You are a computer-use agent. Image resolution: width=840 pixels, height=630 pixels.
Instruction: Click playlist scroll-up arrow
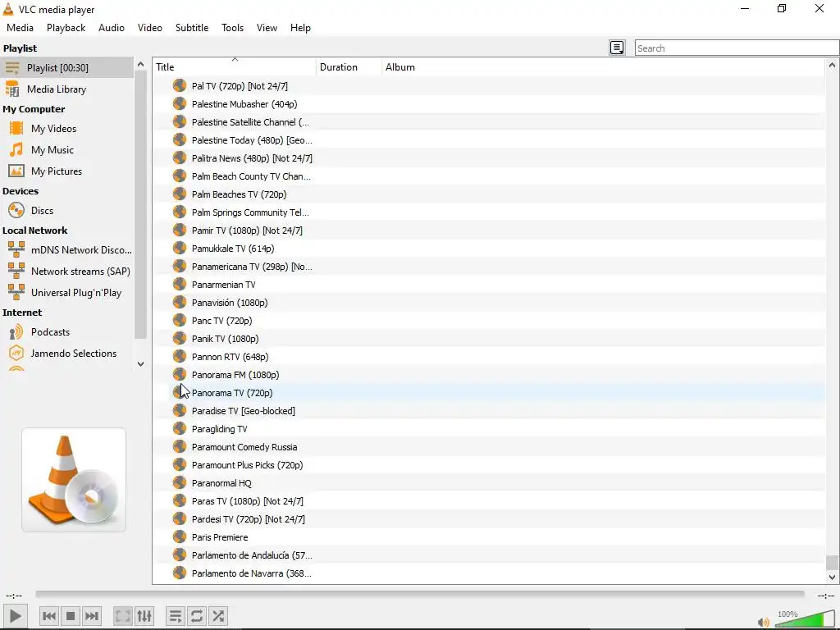[832, 66]
